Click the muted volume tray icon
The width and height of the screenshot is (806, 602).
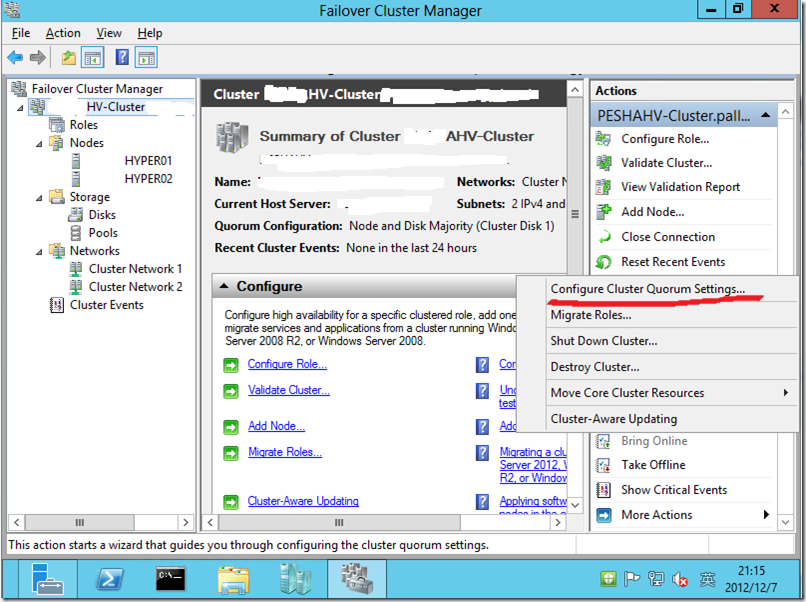point(680,580)
